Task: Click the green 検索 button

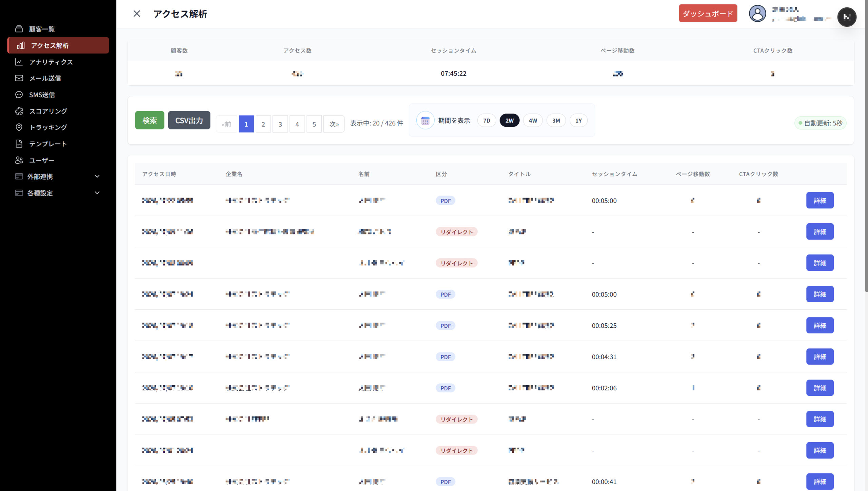Action: tap(150, 120)
